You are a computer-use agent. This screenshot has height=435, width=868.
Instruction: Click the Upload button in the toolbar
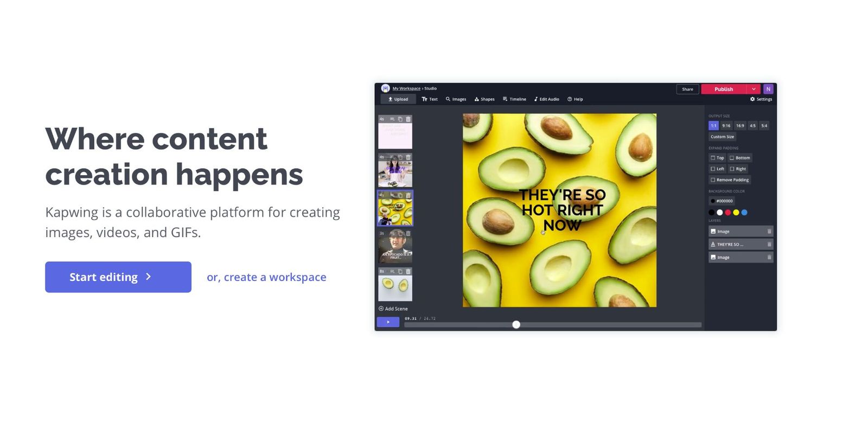coord(398,99)
